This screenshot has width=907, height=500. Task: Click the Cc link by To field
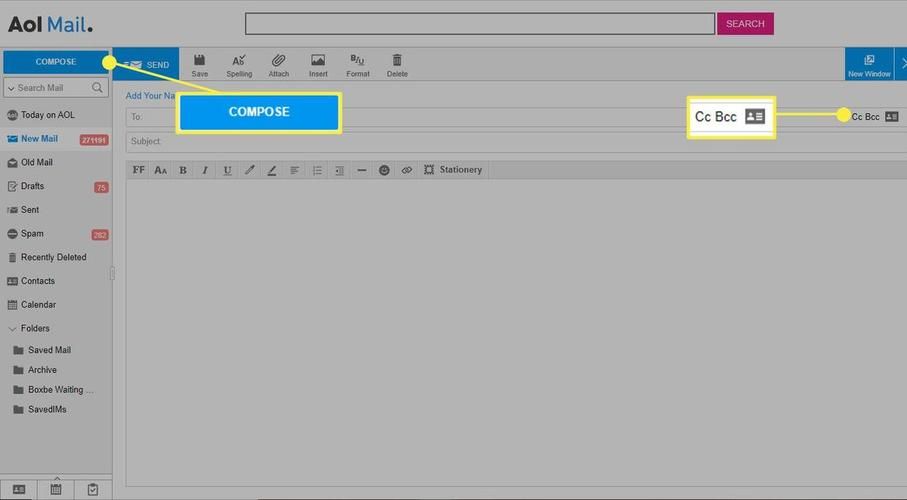[857, 117]
